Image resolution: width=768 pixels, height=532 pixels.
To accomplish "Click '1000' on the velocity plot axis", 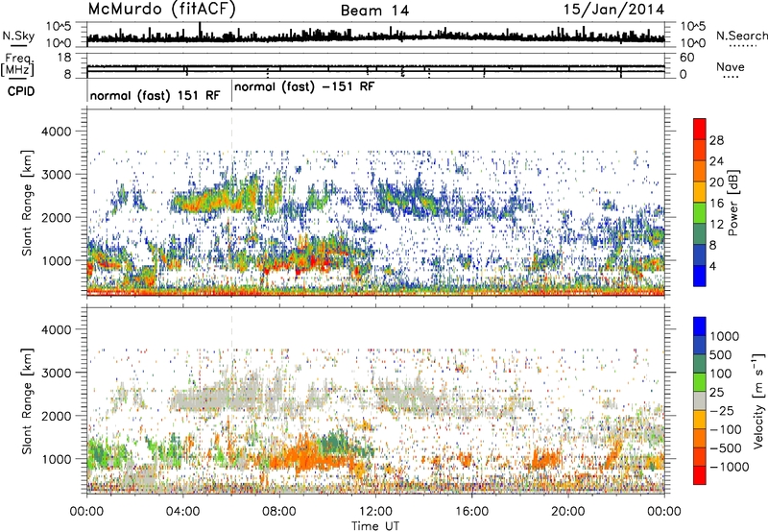I will pyautogui.click(x=57, y=459).
